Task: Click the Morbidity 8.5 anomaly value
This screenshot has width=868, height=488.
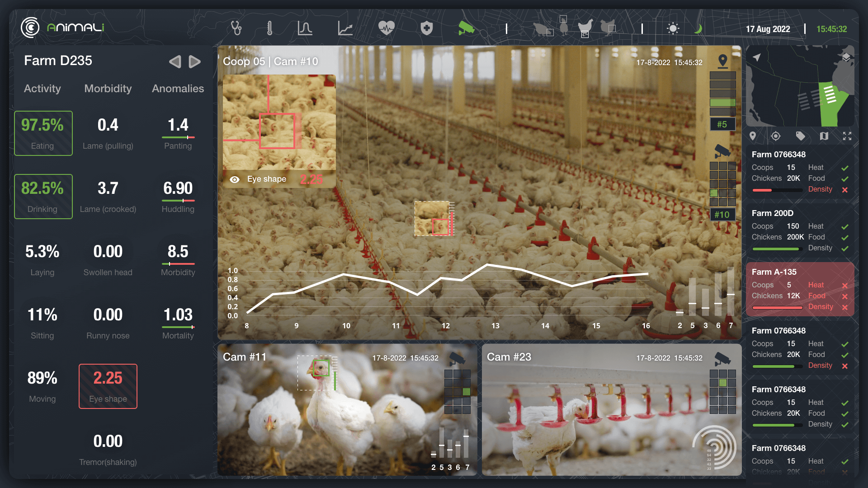Action: (178, 251)
